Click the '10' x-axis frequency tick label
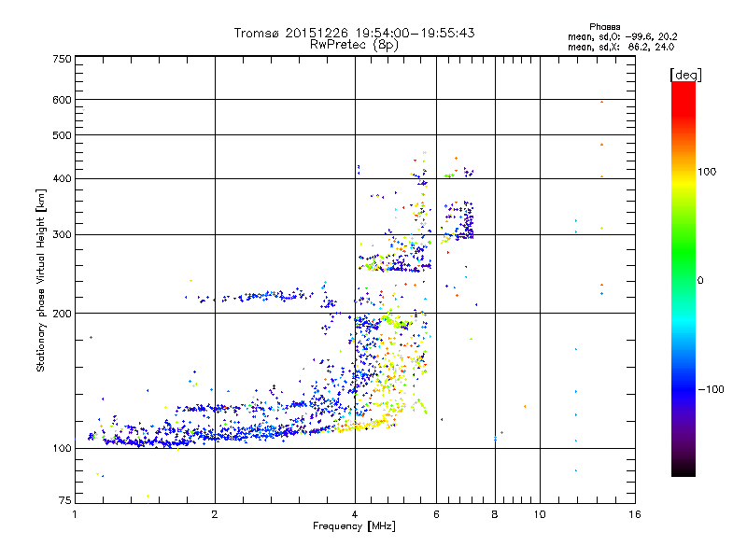 click(540, 514)
